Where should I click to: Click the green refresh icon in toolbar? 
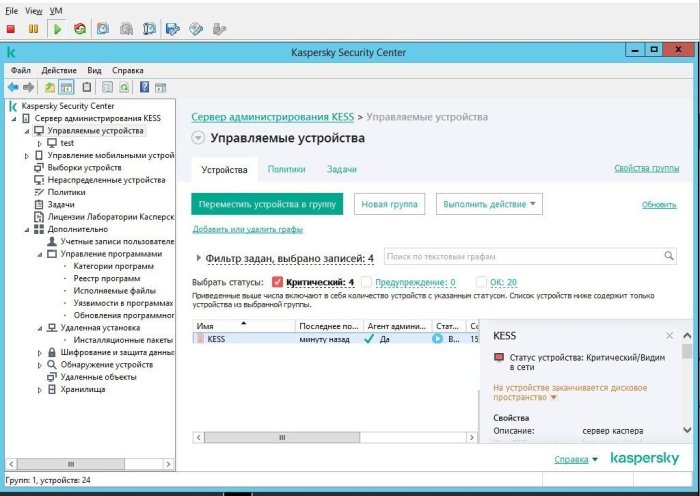pos(124,88)
